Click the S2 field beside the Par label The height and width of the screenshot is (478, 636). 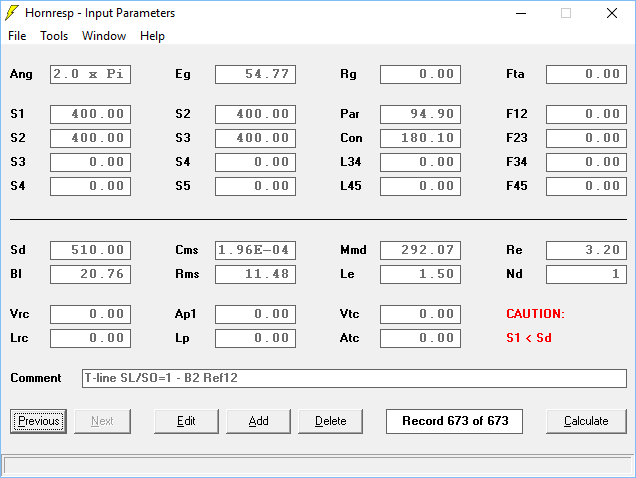256,114
